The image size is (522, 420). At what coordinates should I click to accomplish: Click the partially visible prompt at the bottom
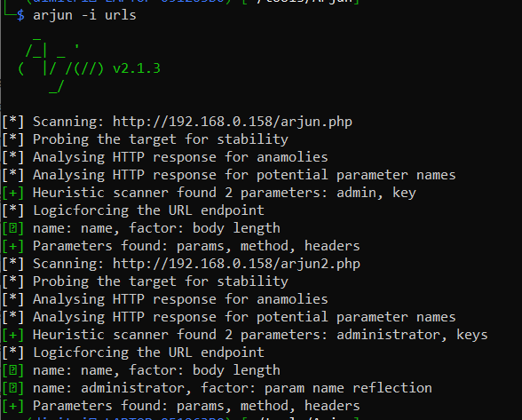coord(194,417)
